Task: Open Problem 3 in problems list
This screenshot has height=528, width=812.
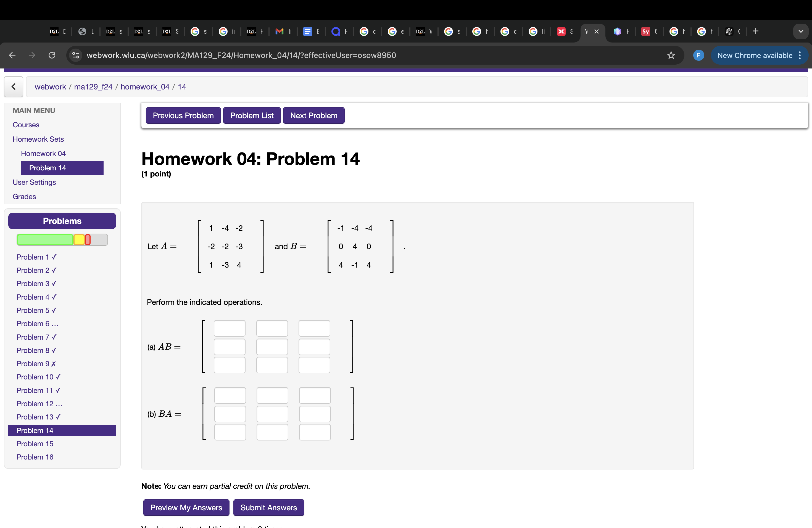Action: [36, 284]
